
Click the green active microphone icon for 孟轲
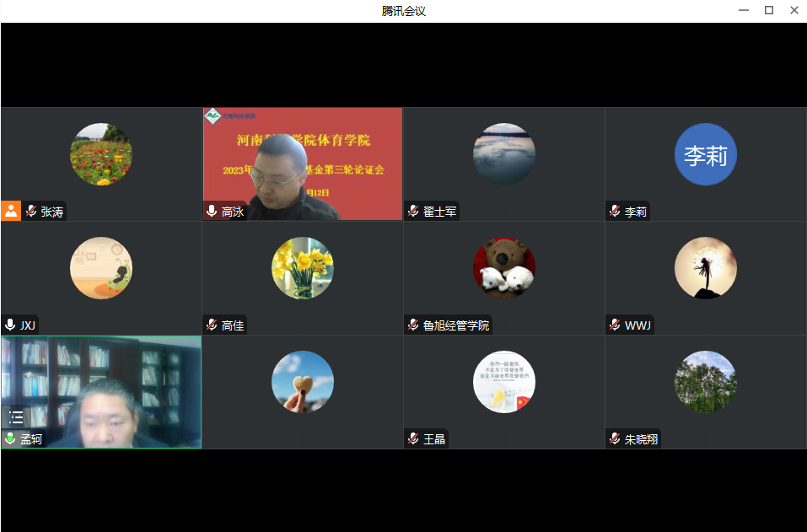click(x=10, y=439)
